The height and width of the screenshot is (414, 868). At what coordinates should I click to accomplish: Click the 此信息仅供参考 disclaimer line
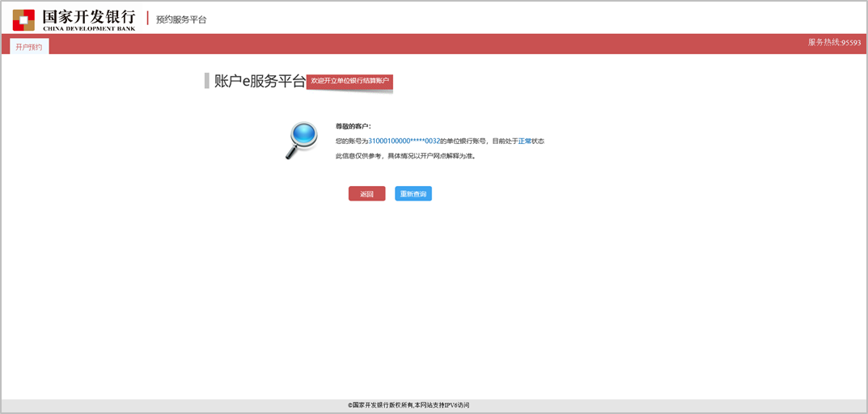405,155
